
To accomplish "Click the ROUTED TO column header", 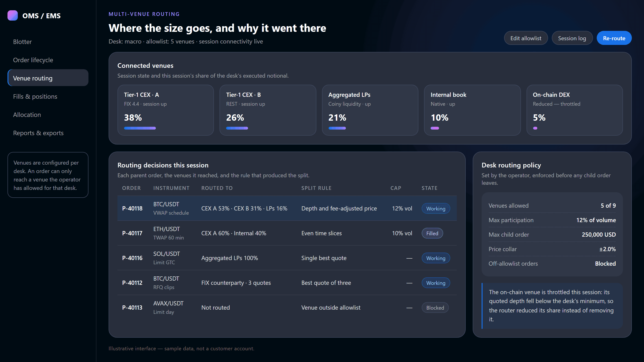I will (217, 188).
